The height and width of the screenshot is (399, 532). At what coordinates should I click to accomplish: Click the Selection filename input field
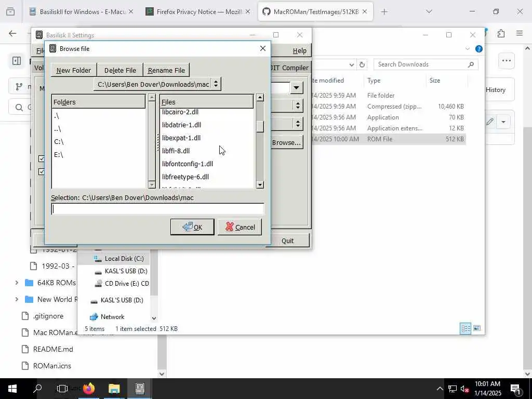tap(157, 209)
